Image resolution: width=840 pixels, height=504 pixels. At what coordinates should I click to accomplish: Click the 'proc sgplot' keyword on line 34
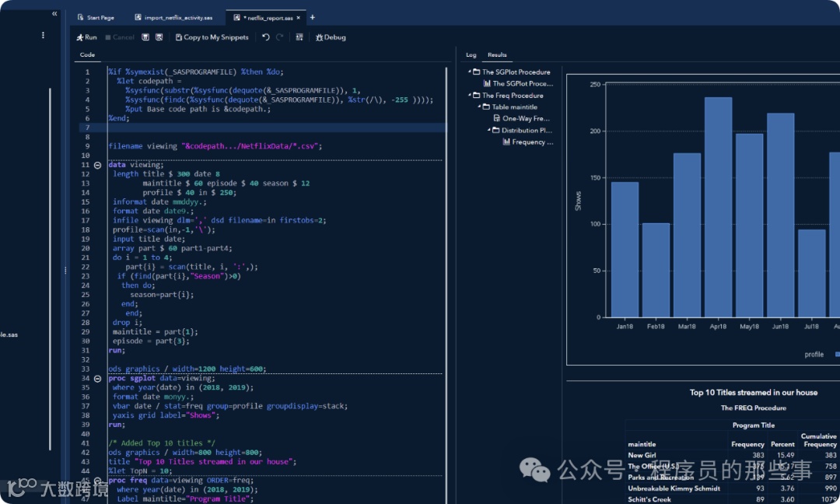[131, 378]
